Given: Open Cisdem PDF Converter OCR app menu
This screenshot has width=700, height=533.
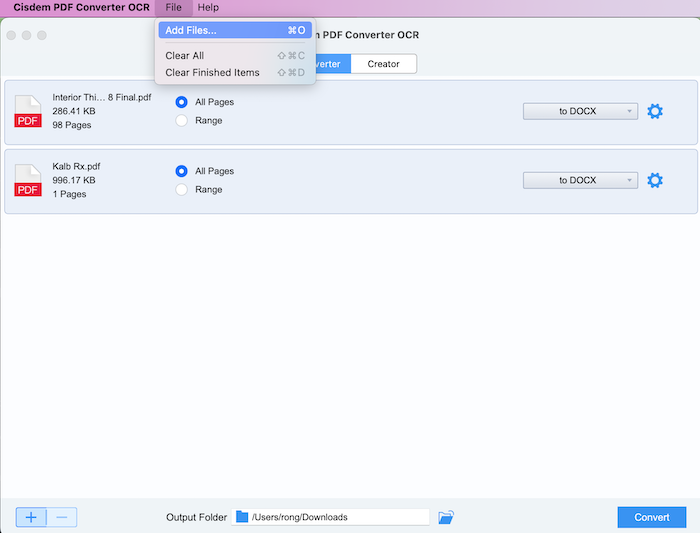Looking at the screenshot, I should coord(82,8).
